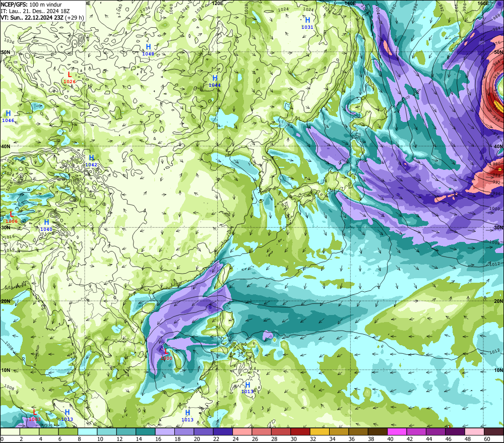Click the left-edge 50N latitude label
504x443 pixels.
point(6,52)
